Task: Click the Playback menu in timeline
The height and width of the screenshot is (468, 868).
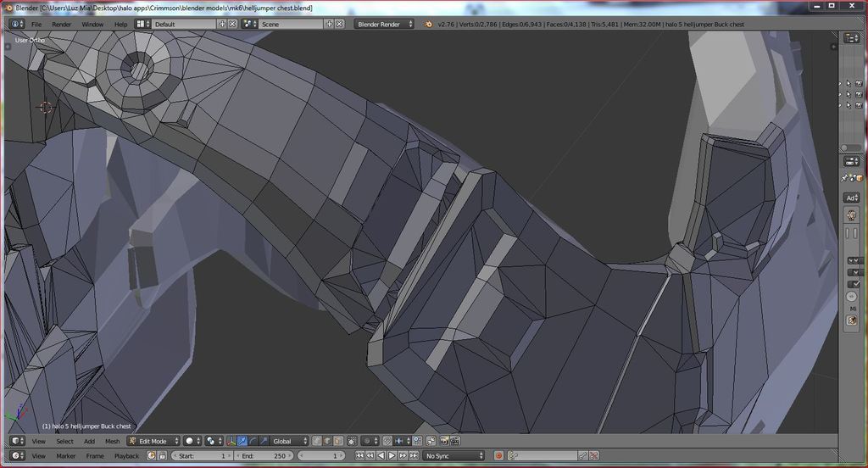Action: (x=126, y=456)
